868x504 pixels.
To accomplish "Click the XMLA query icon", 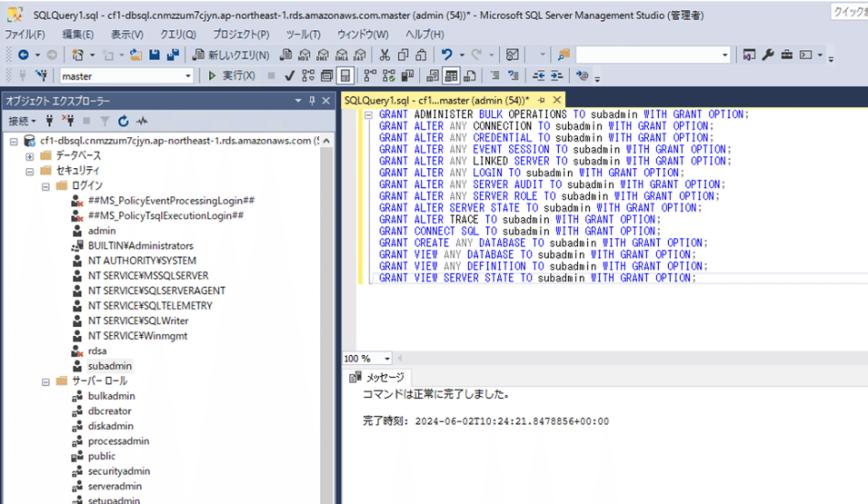I will click(x=342, y=54).
